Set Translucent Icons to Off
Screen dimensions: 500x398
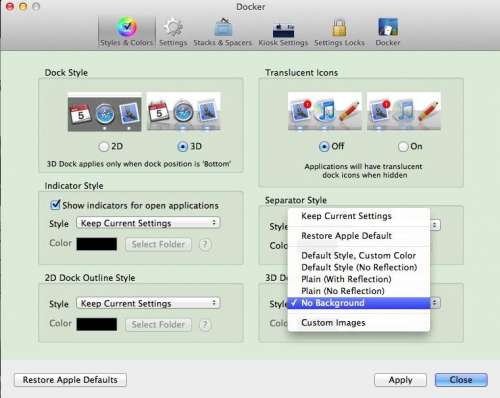click(x=324, y=147)
